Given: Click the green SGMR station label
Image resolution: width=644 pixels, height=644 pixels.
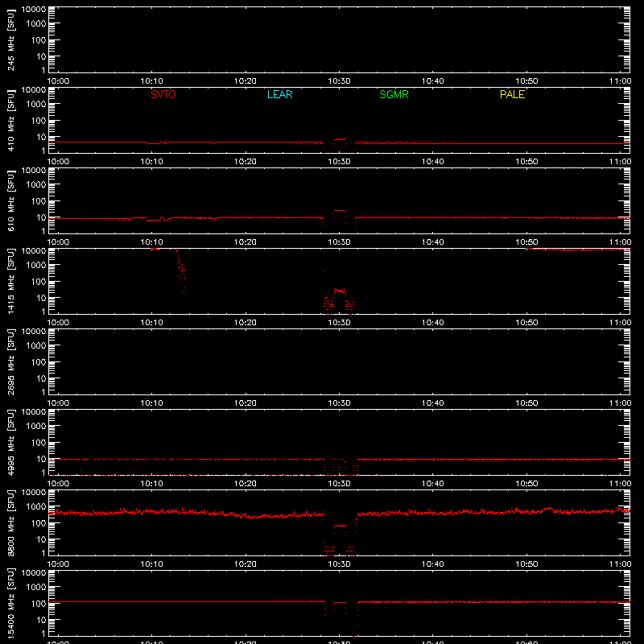Looking at the screenshot, I should click(394, 94).
